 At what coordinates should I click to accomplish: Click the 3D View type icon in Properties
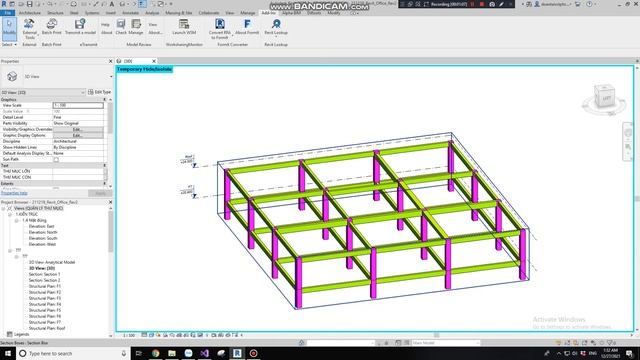click(12, 76)
